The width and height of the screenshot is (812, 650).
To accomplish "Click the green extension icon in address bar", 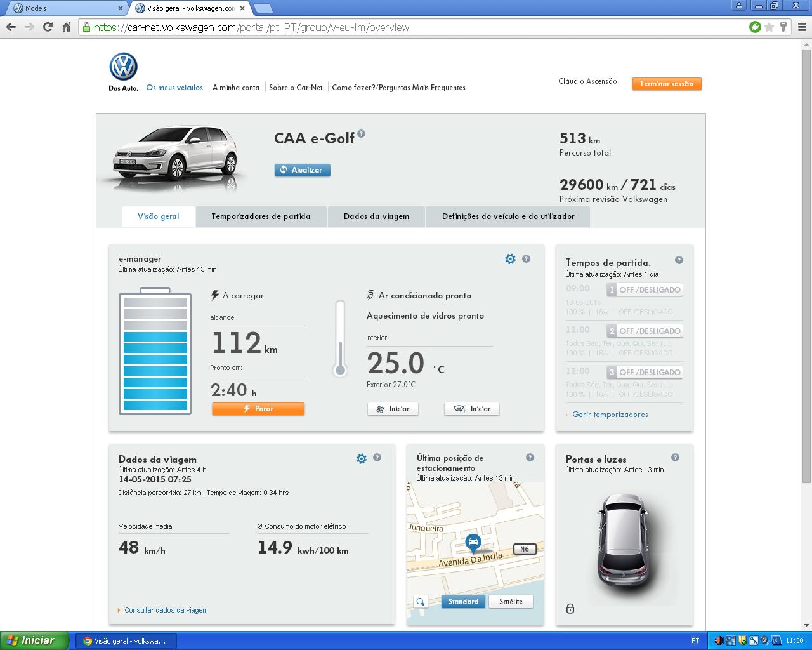I will [755, 27].
